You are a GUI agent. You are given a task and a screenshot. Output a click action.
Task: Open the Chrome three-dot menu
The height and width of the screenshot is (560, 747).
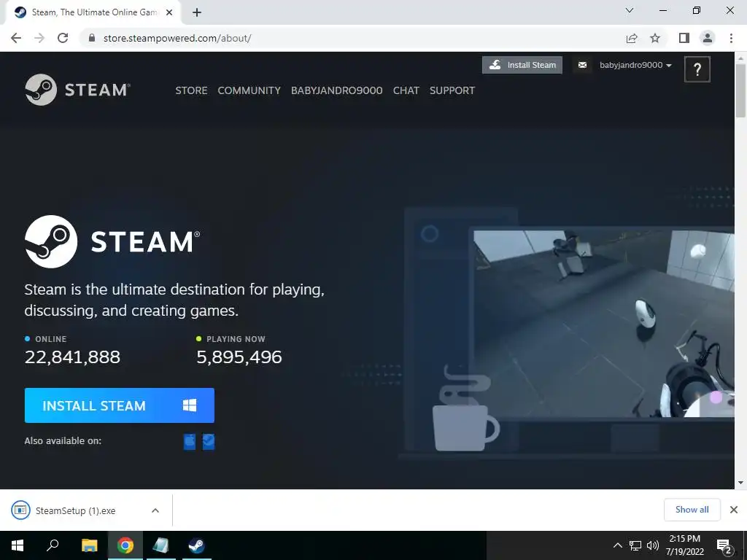(x=731, y=38)
